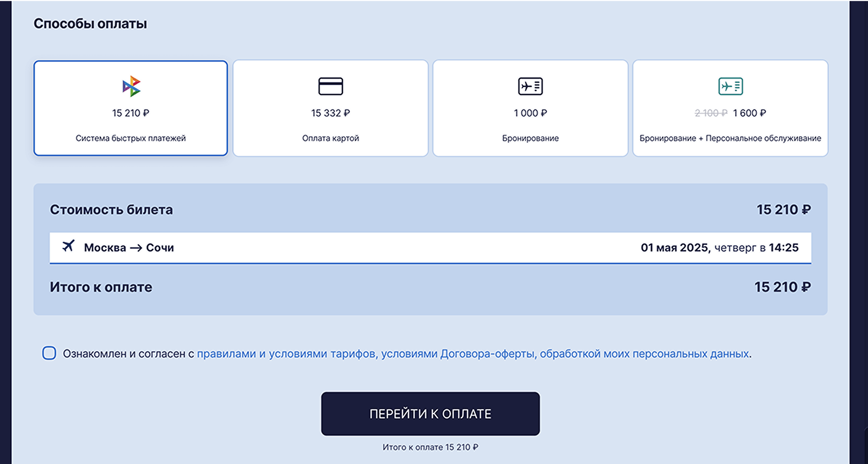The width and height of the screenshot is (868, 464).
Task: Click the airplane icon beside Москва → Сочи
Action: point(68,246)
